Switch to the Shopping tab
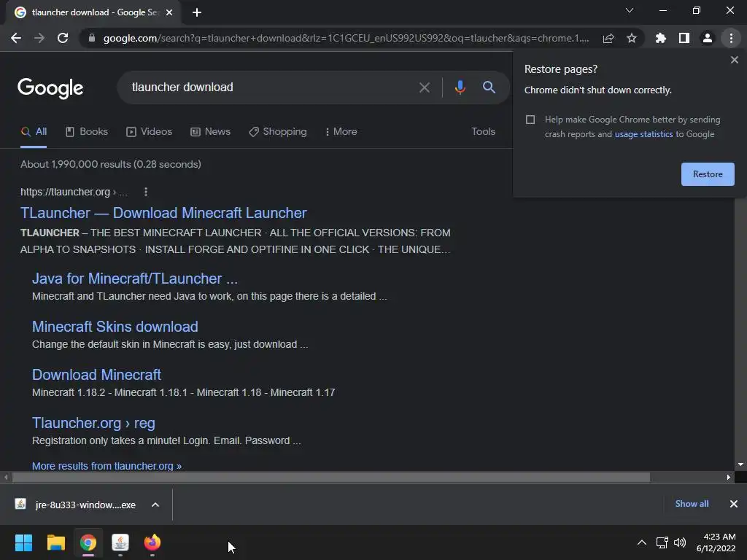 click(278, 132)
